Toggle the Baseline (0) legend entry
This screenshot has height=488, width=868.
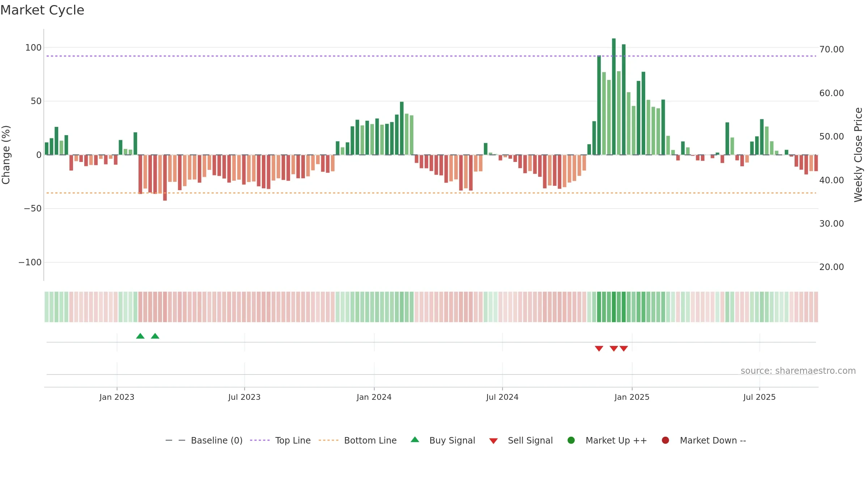point(204,440)
